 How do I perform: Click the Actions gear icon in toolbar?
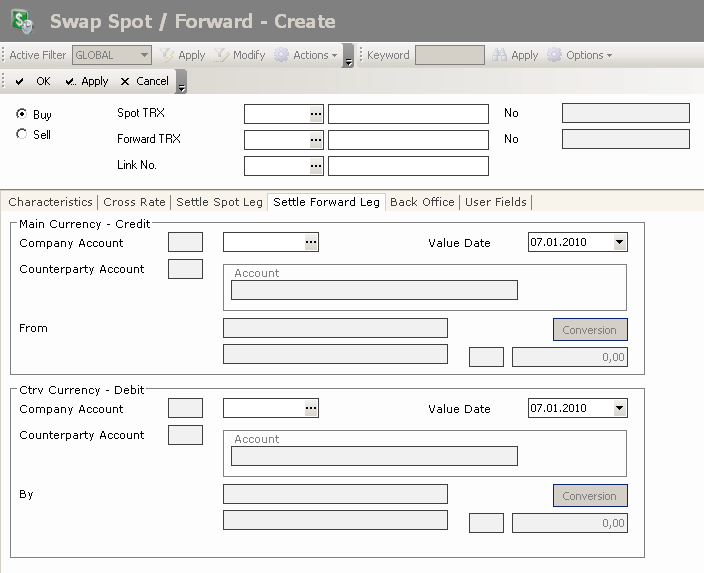(282, 55)
